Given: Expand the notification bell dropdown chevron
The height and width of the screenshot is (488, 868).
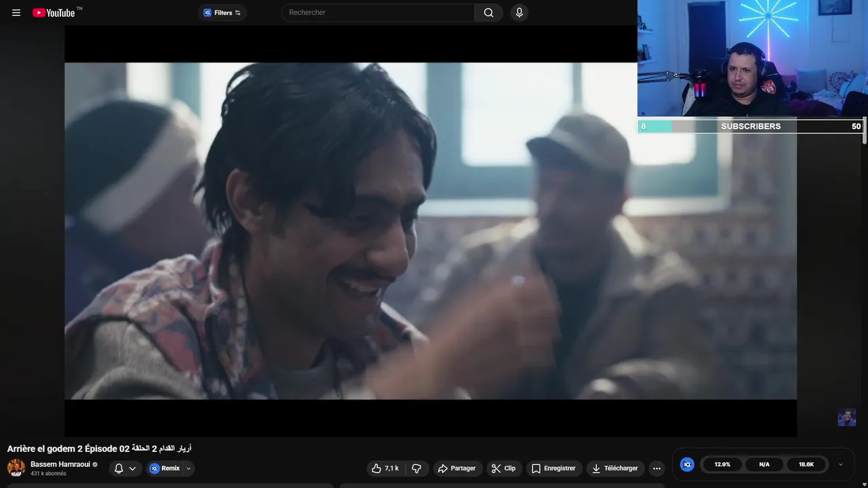Looking at the screenshot, I should point(132,468).
